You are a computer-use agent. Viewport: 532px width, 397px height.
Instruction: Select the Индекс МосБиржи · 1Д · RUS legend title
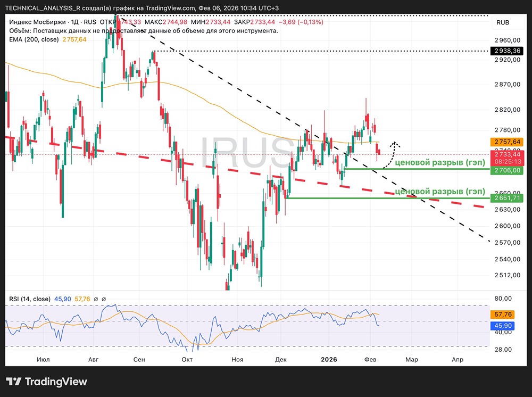point(53,22)
